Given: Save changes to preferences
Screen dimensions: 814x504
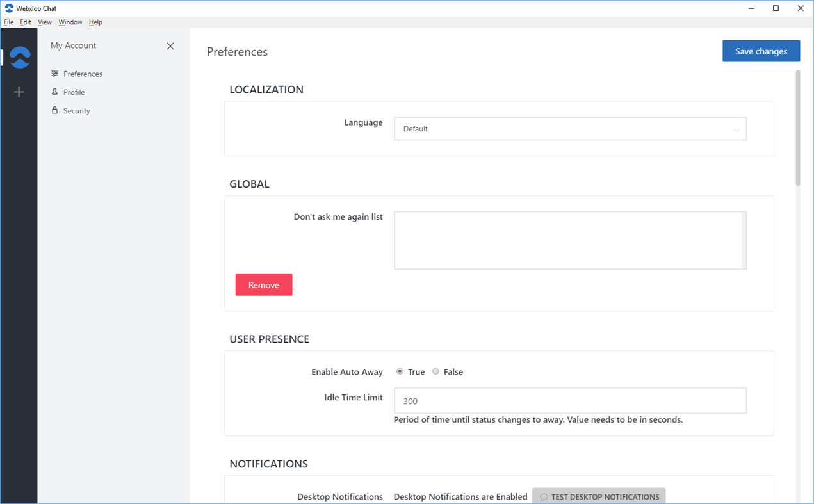Looking at the screenshot, I should tap(761, 51).
